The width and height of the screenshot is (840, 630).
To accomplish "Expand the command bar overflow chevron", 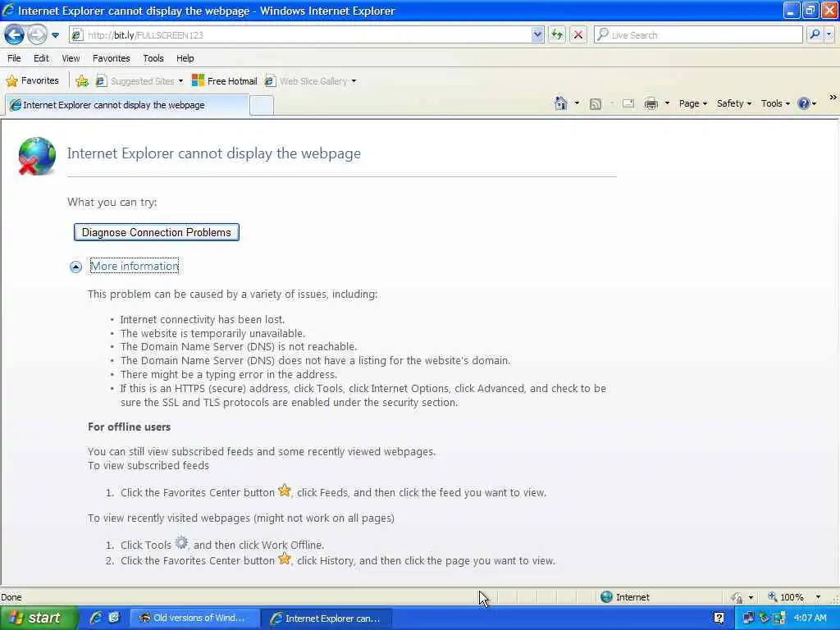I will 833,98.
